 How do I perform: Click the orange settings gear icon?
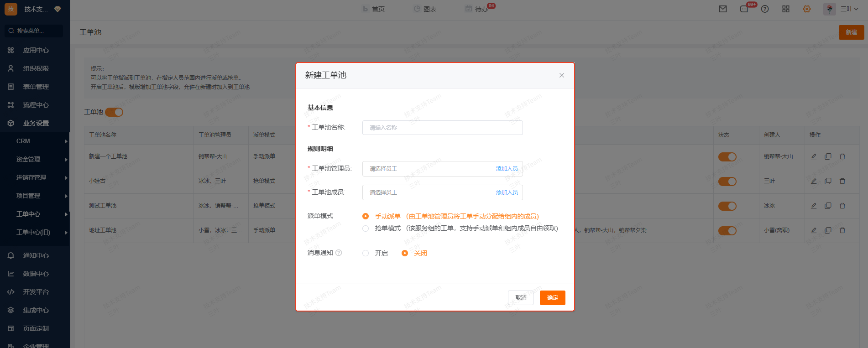pos(807,9)
